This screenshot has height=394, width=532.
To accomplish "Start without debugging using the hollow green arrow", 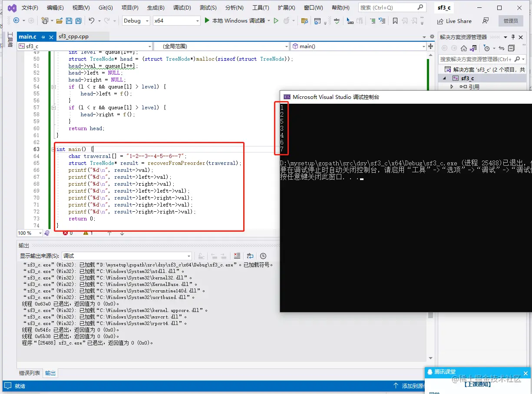I will coord(276,20).
